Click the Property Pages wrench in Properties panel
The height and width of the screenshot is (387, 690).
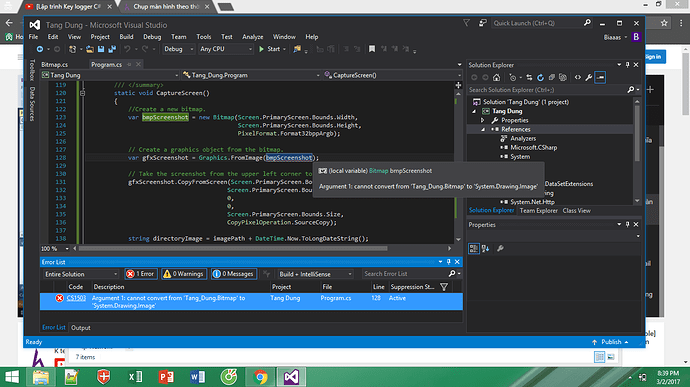tap(500, 249)
